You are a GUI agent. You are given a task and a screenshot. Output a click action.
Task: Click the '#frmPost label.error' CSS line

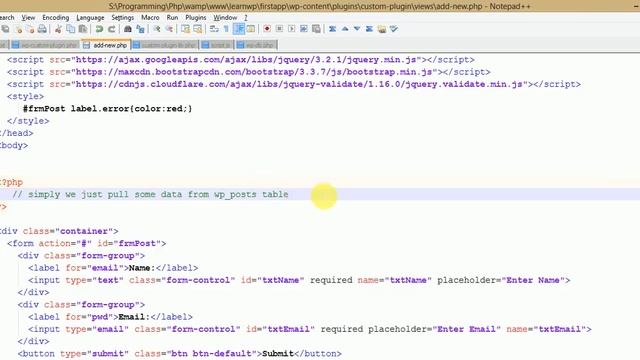[107, 109]
